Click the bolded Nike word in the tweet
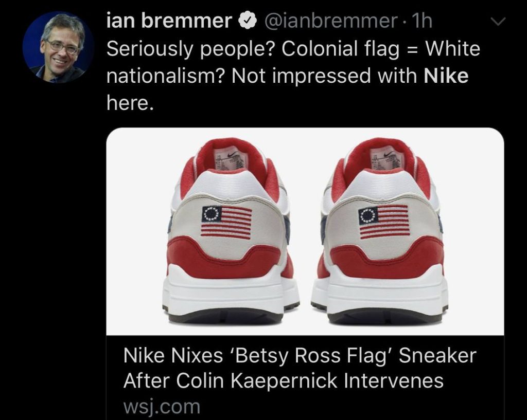The height and width of the screenshot is (420, 527). point(446,75)
